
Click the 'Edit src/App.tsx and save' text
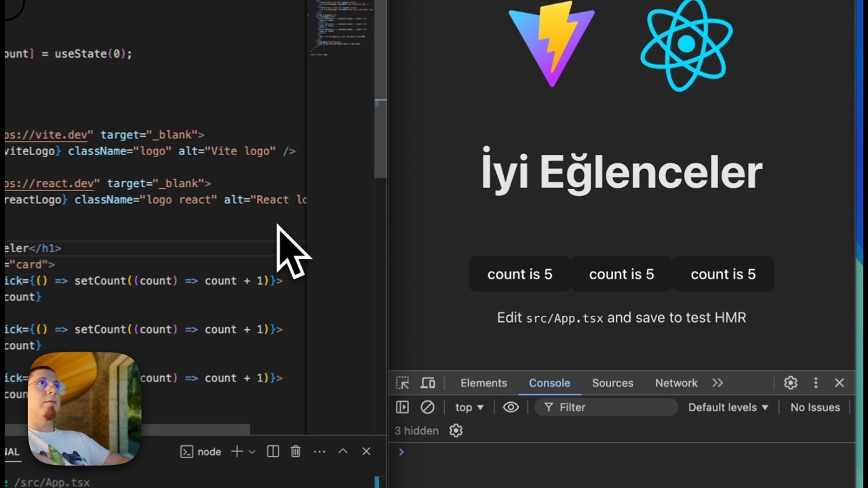[x=622, y=318]
